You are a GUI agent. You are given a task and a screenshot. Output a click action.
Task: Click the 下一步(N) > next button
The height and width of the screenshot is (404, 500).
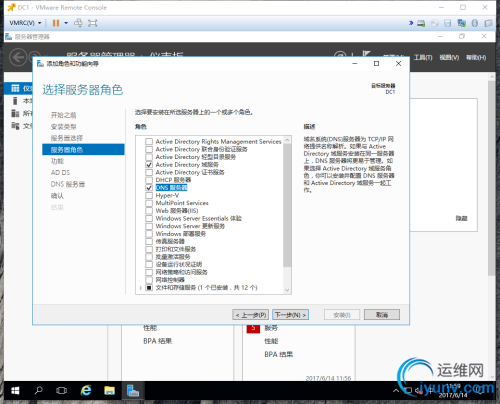290,315
